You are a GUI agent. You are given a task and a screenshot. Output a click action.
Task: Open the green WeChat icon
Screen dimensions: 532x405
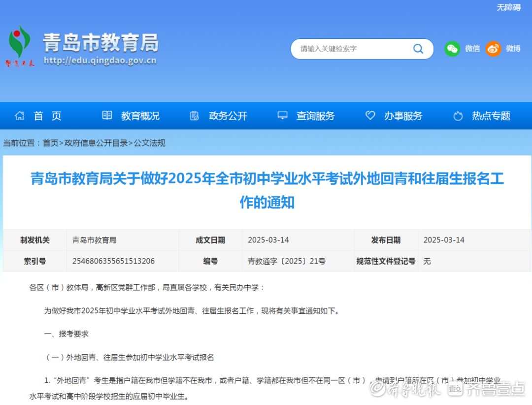452,49
